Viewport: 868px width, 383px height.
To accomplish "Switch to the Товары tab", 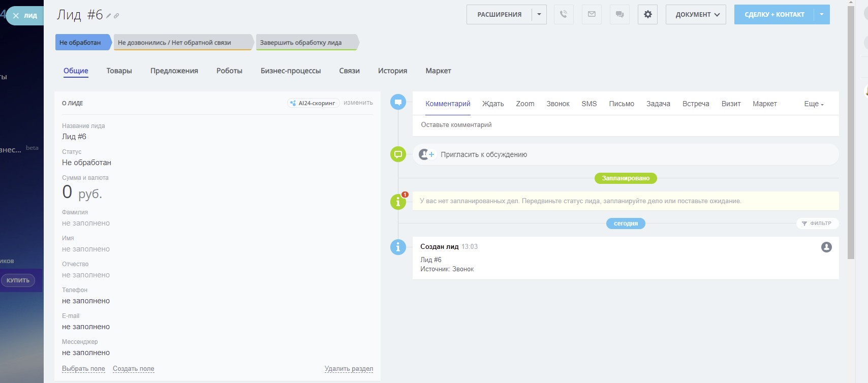I will (x=119, y=71).
